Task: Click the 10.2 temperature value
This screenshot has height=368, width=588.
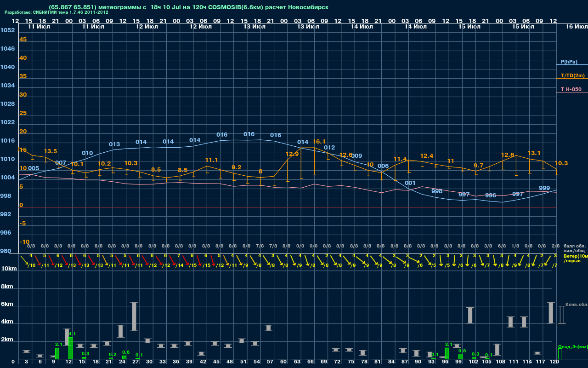Action: [x=104, y=164]
